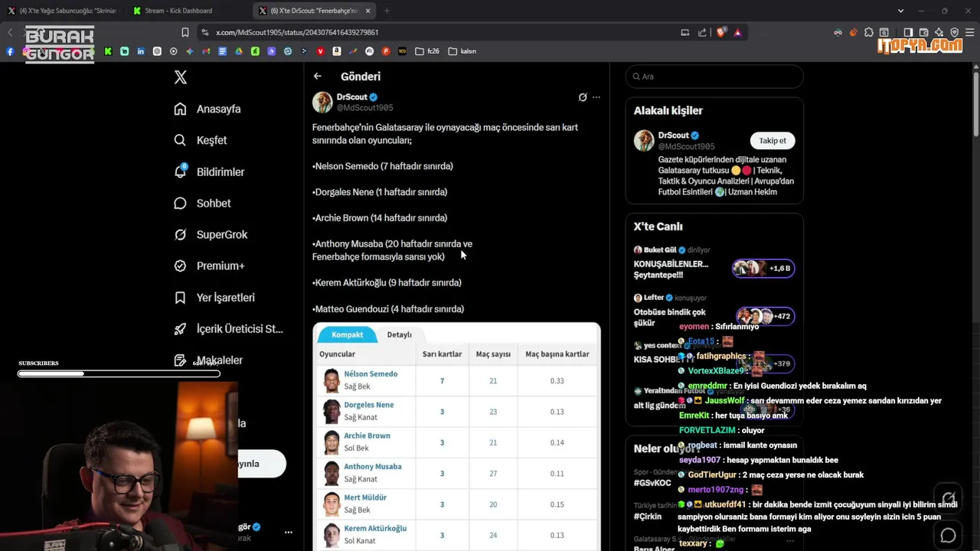Screen dimensions: 980x551
Task: Click Nélson Semedo's 7 yellow cards cell
Action: click(x=442, y=381)
